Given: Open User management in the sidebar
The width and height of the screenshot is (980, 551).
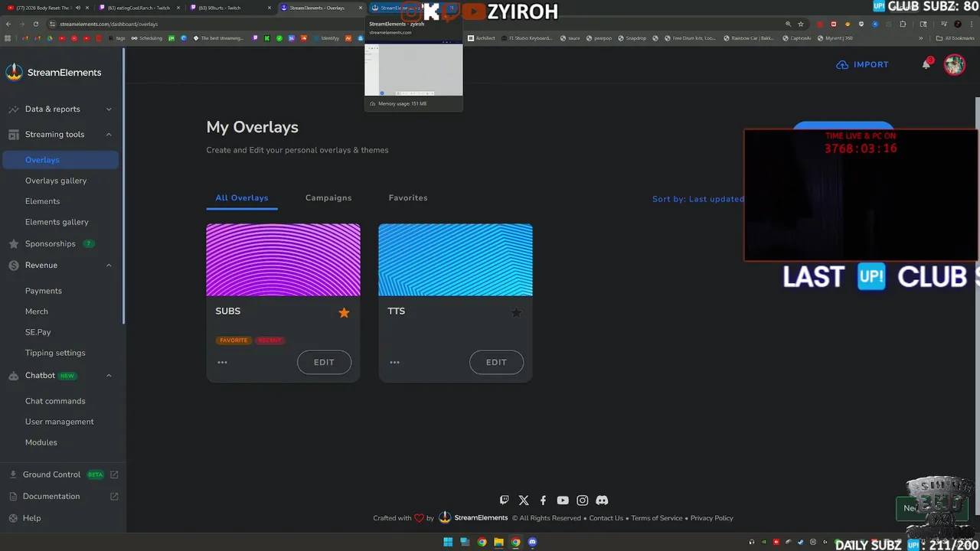Looking at the screenshot, I should 60,422.
